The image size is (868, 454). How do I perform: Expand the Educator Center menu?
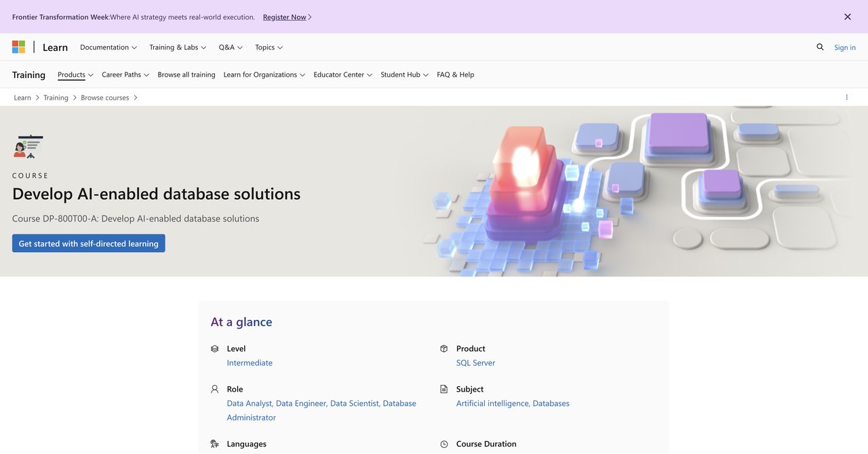click(x=343, y=75)
